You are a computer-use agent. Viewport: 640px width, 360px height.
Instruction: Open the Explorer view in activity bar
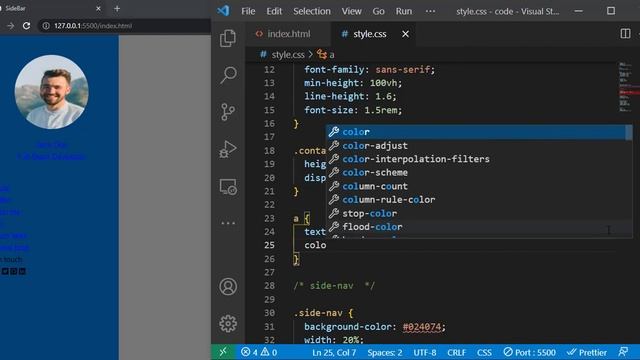pyautogui.click(x=228, y=38)
